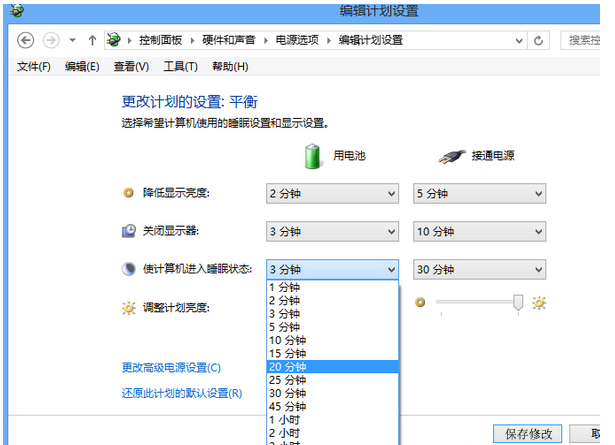615x445 pixels.
Task: Click the up directory arrow
Action: [x=92, y=40]
